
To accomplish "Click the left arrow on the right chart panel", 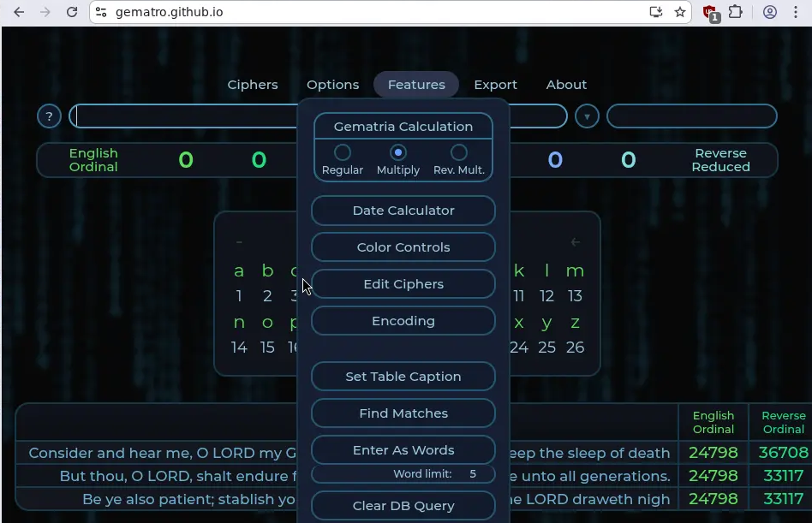I will [x=575, y=241].
